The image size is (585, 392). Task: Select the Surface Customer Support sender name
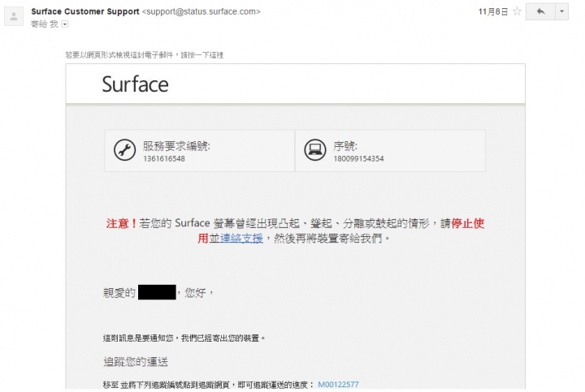click(85, 11)
